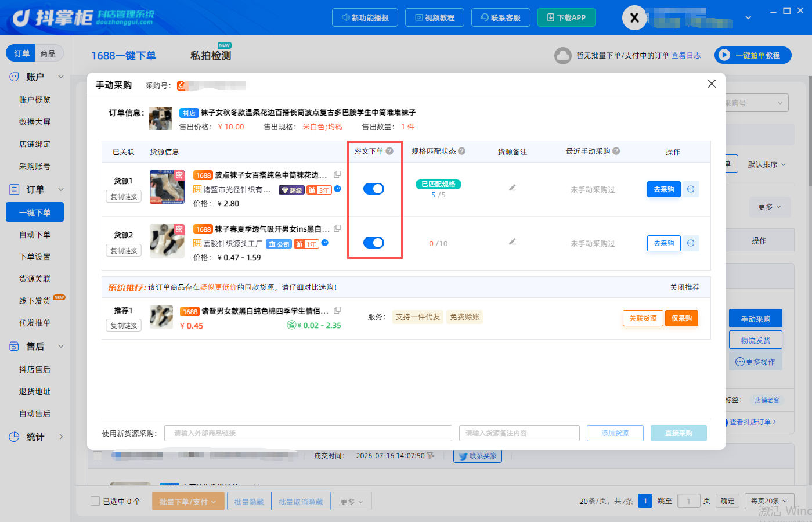Collapse the 账户 sidebar section
This screenshot has width=812, height=522.
60,77
